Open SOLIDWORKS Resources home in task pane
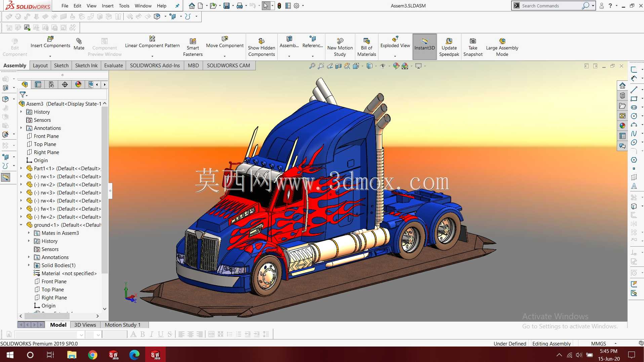 point(622,85)
